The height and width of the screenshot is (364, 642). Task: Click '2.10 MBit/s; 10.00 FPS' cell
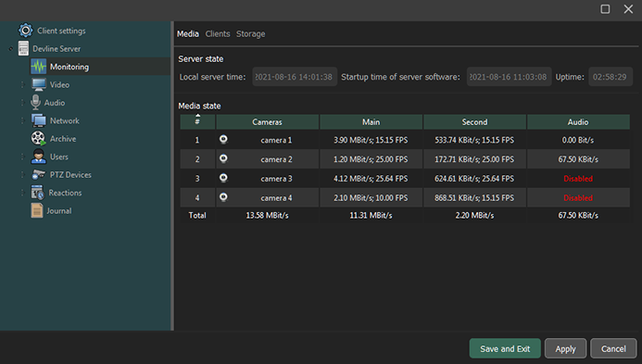(371, 198)
